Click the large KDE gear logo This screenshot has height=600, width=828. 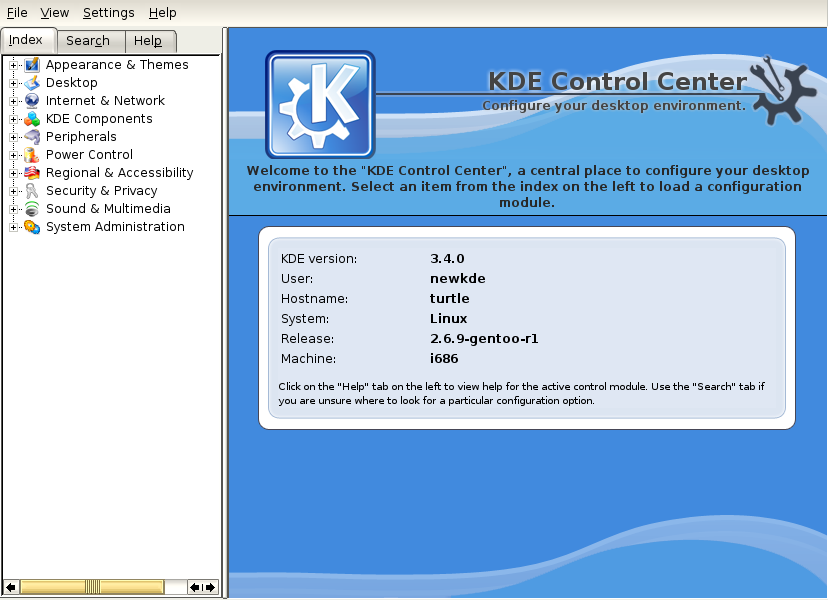pyautogui.click(x=320, y=105)
